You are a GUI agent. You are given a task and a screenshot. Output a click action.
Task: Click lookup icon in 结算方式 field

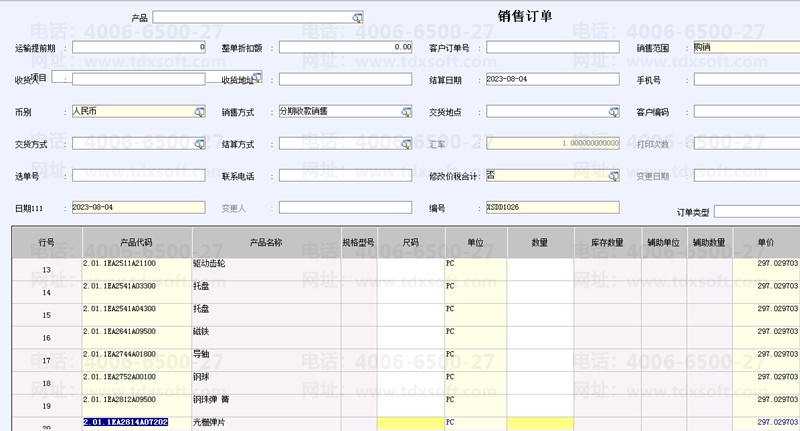click(x=406, y=144)
